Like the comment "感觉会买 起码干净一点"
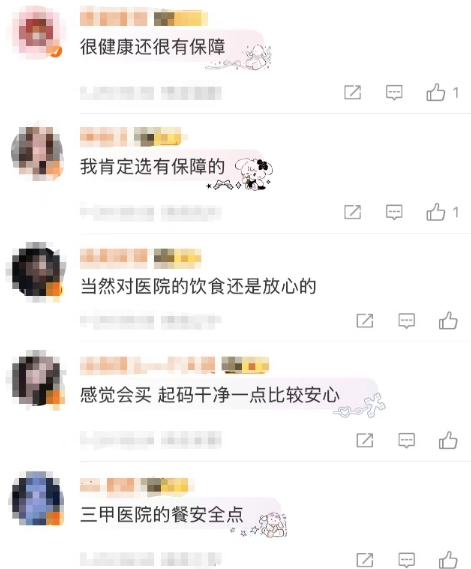Viewport: 471px width, 569px height. (x=448, y=440)
